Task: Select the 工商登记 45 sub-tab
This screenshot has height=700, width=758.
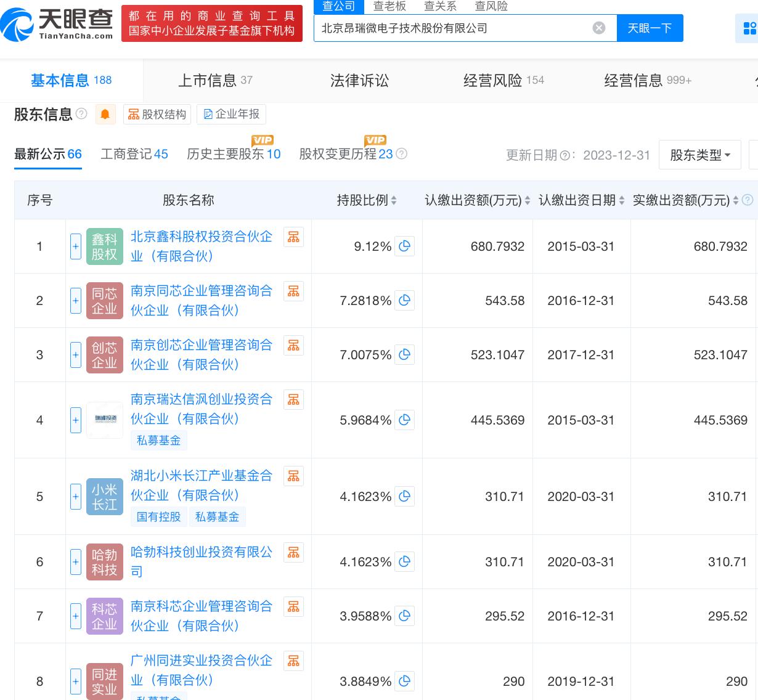Action: pyautogui.click(x=134, y=154)
